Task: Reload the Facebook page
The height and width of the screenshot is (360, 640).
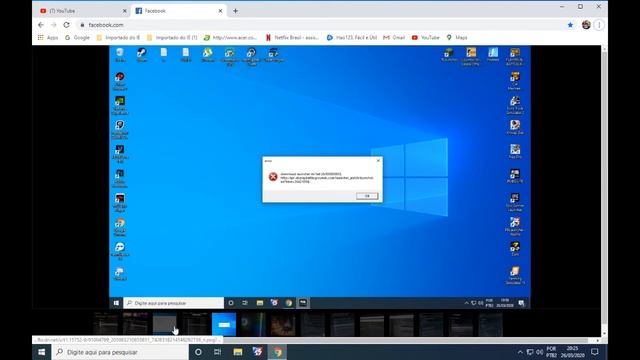Action: pos(67,25)
